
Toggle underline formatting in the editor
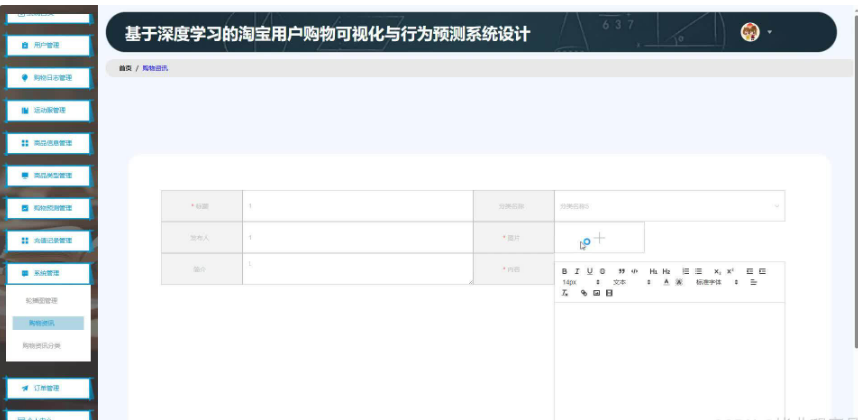(x=590, y=271)
